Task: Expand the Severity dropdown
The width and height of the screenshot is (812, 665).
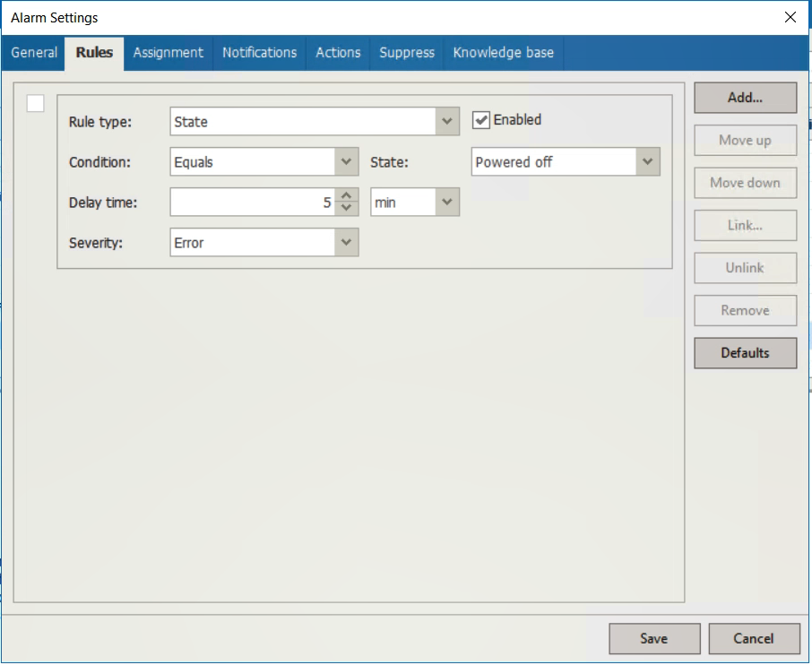Action: (346, 242)
